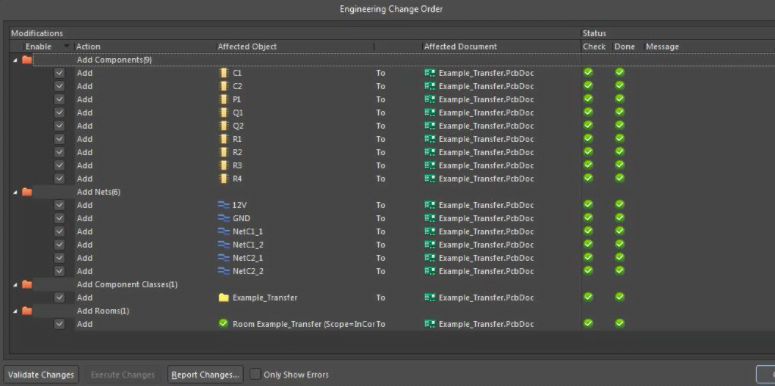The height and width of the screenshot is (386, 775).
Task: Click the Add Components folder icon
Action: pos(27,60)
